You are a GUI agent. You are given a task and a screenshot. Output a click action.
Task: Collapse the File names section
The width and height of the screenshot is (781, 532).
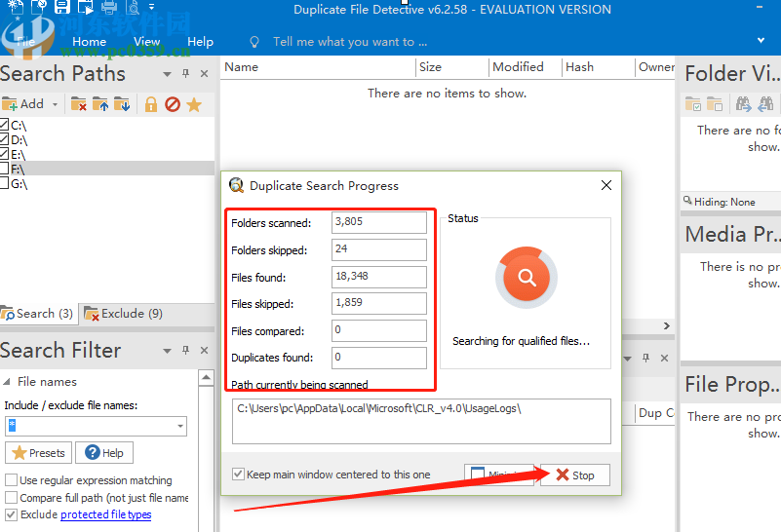click(x=7, y=382)
